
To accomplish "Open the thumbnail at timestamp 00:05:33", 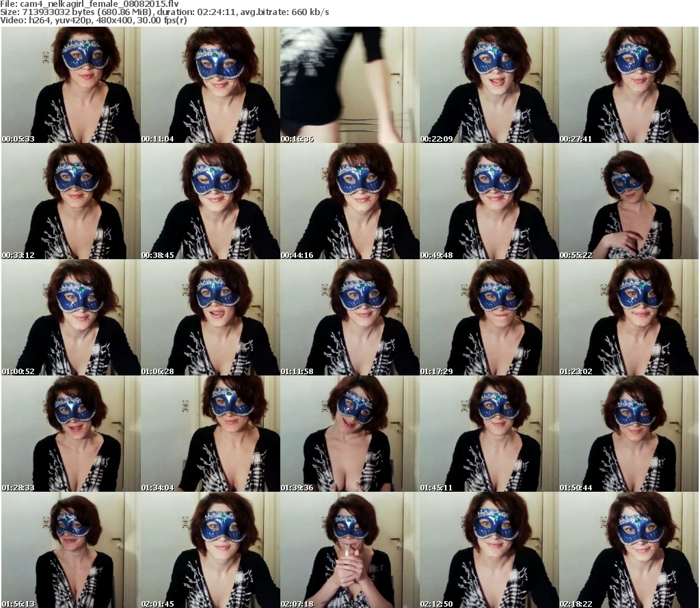I will (x=70, y=85).
